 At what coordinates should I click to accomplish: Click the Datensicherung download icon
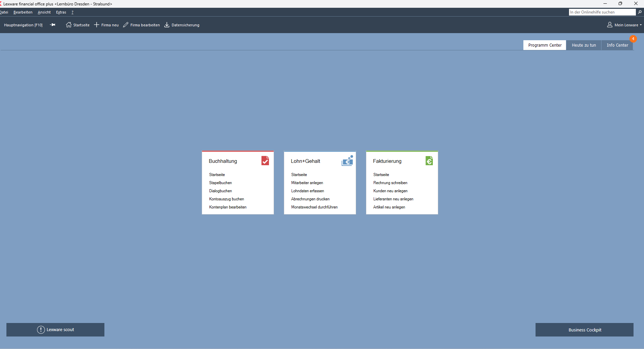tap(167, 25)
